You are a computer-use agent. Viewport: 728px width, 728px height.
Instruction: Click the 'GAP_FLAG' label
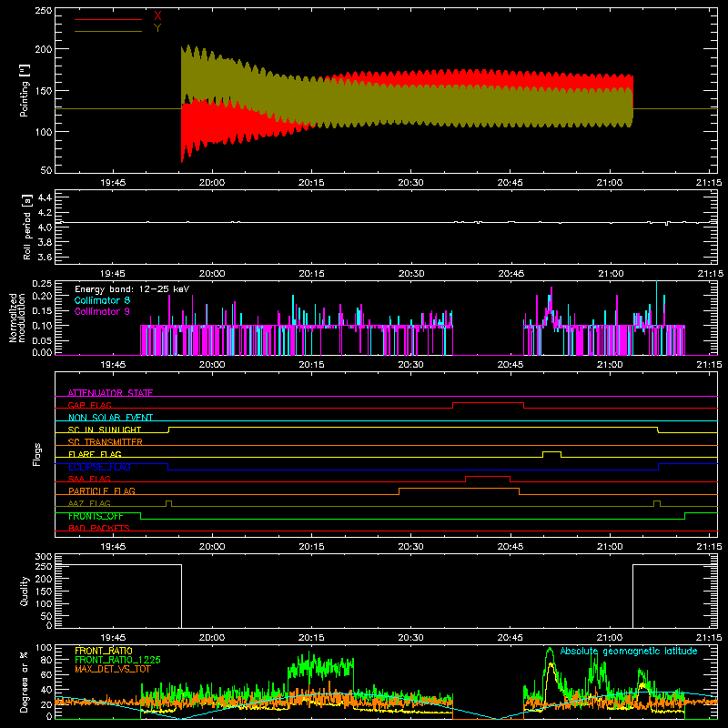(89, 405)
